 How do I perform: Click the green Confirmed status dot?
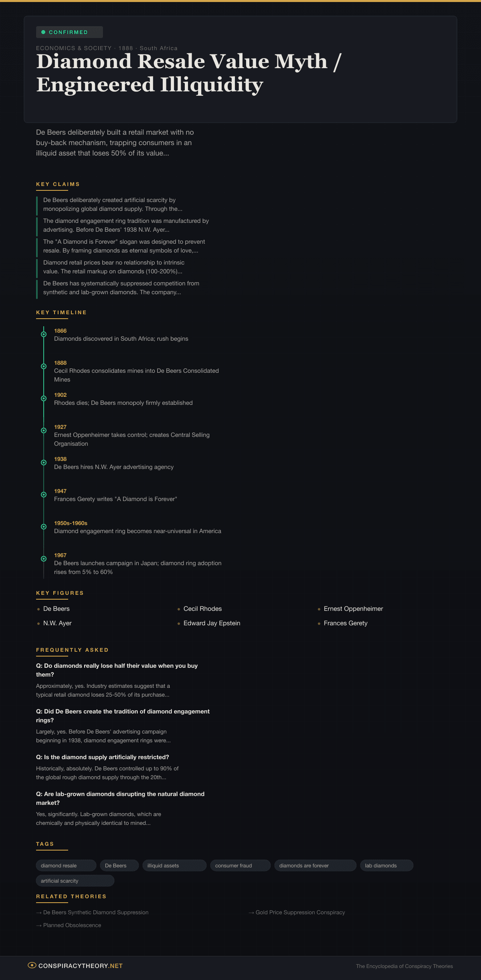(43, 32)
